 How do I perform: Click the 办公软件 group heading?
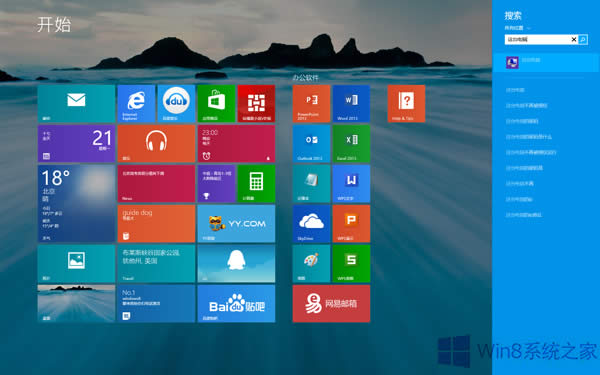(x=305, y=78)
